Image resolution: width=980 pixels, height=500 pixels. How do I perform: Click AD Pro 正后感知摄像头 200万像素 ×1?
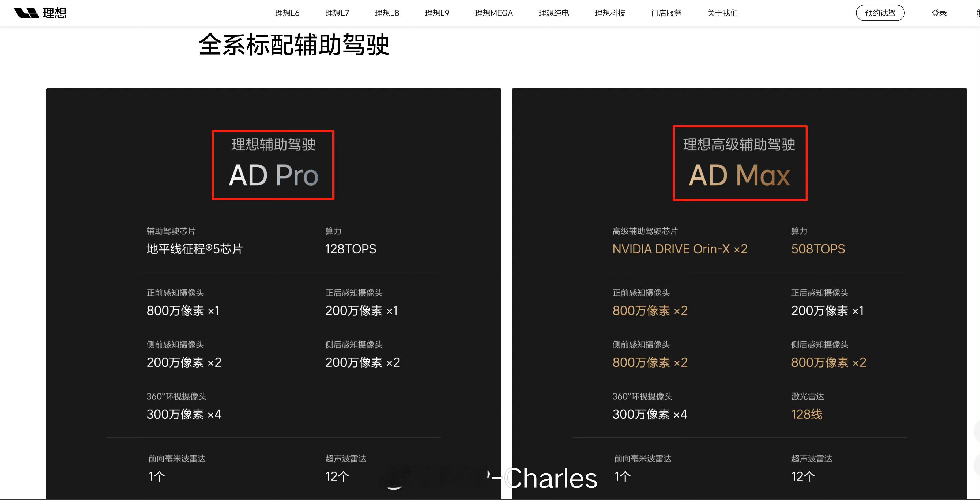361,311
